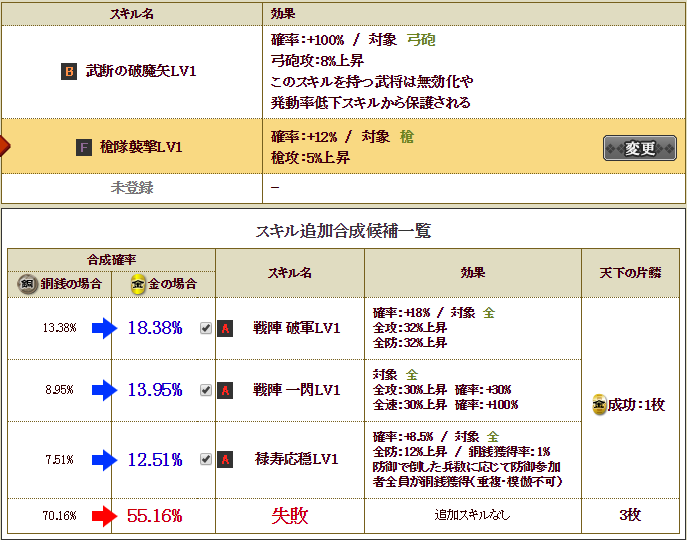The height and width of the screenshot is (540, 687).
Task: Click the 槍攻:5%上昇 effect line
Action: pos(311,158)
